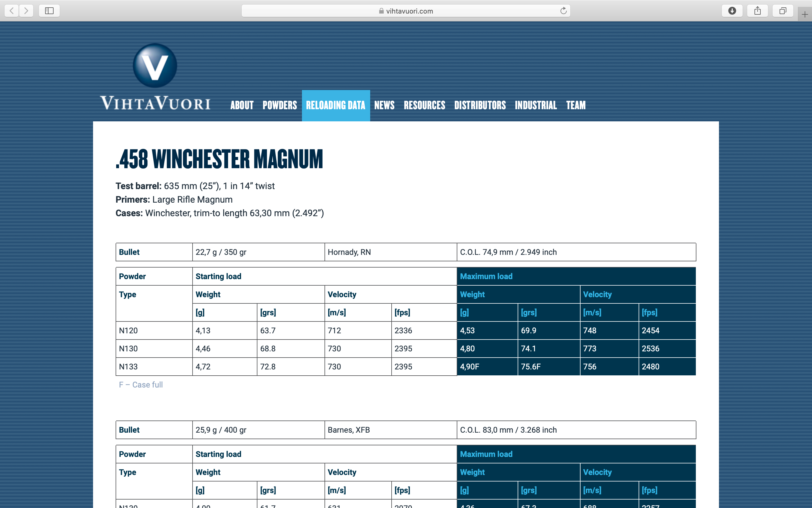The image size is (812, 508).
Task: Click the 68.8 grains cell
Action: click(291, 349)
